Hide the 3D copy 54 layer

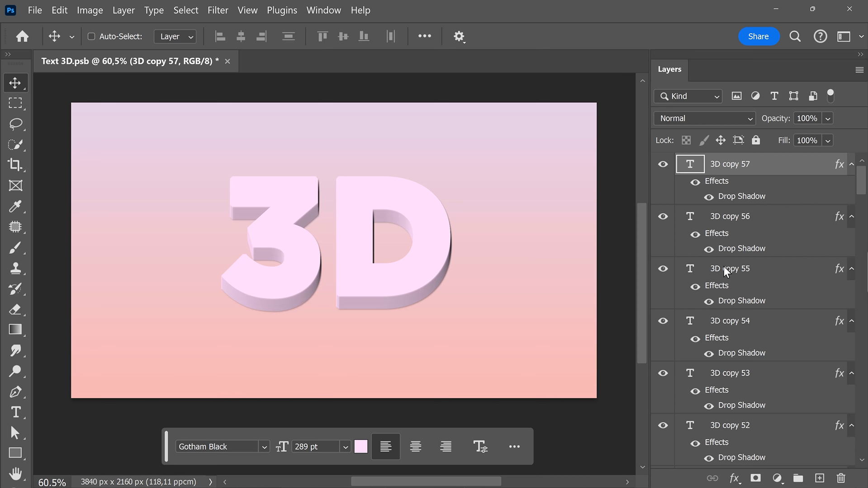coord(663,321)
